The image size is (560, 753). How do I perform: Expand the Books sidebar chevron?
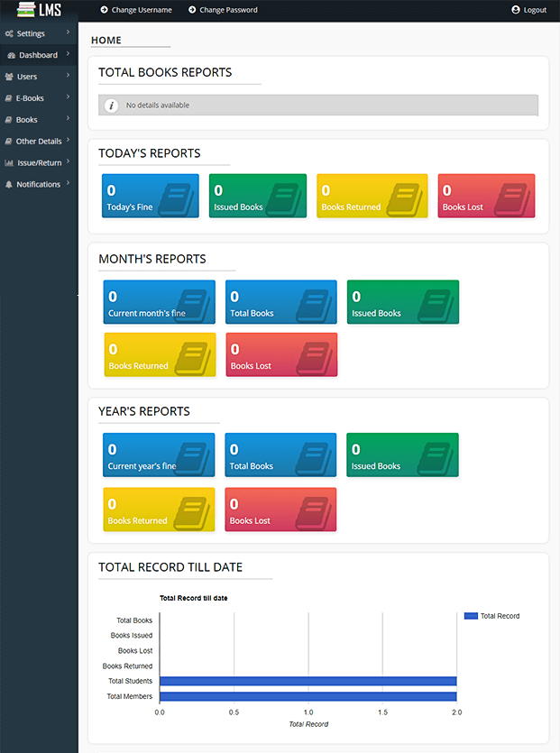[x=68, y=118]
